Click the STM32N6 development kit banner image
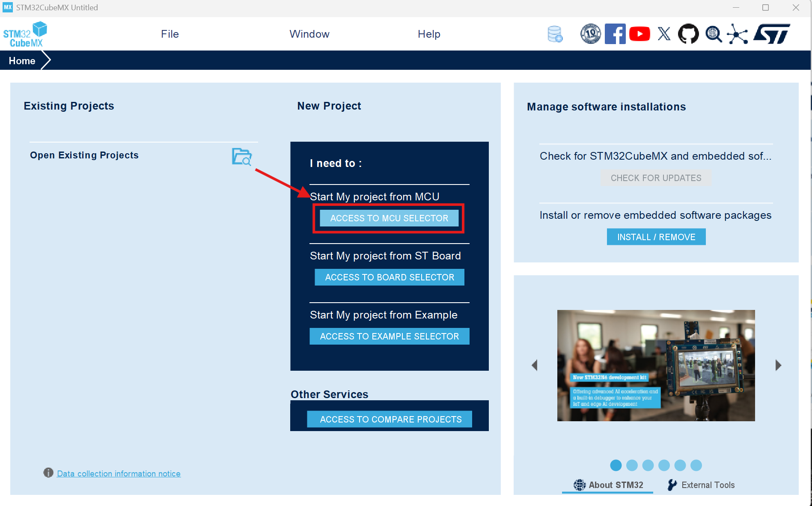This screenshot has width=812, height=506. pos(656,366)
